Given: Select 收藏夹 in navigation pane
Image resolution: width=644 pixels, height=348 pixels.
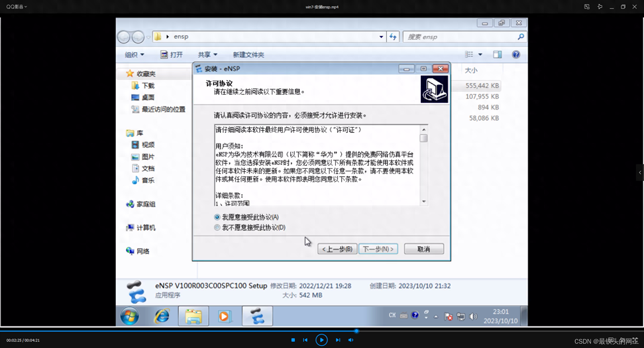Looking at the screenshot, I should click(x=146, y=74).
